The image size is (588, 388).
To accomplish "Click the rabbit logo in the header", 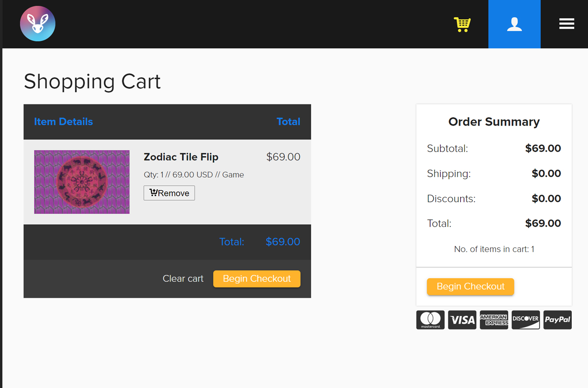I will [x=38, y=24].
